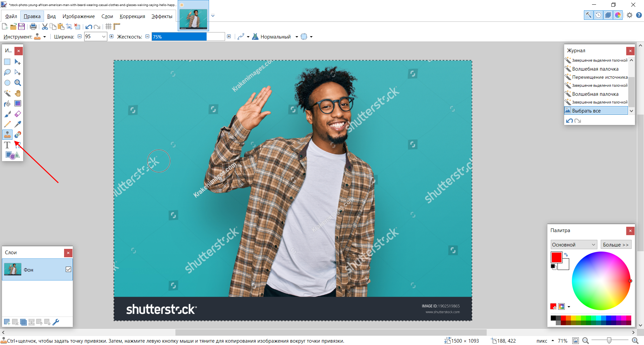
Task: Open the Слои menu
Action: click(107, 16)
